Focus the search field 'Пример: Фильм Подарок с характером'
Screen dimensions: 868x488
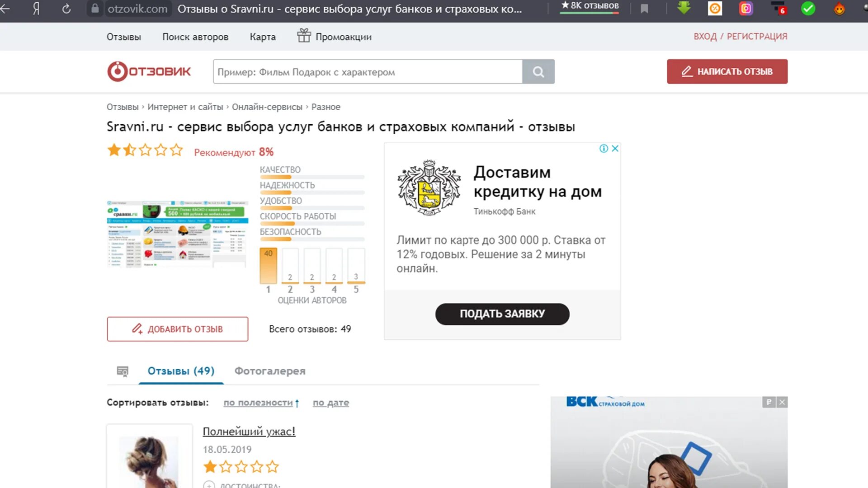pos(368,72)
